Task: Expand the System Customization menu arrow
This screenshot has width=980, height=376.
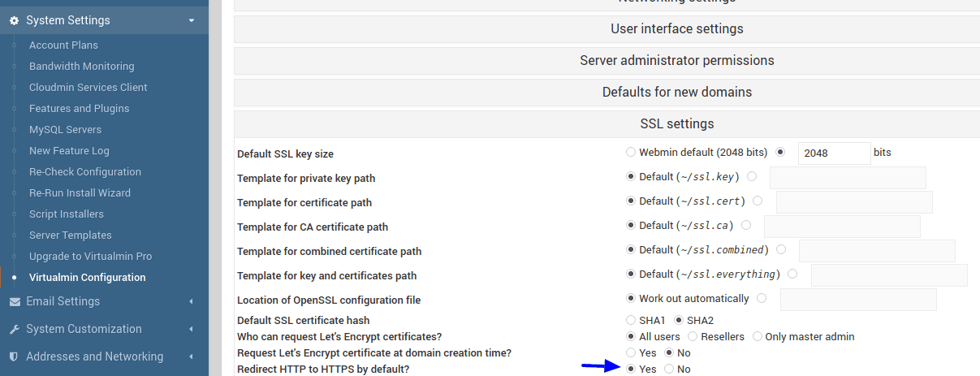Action: (x=191, y=329)
